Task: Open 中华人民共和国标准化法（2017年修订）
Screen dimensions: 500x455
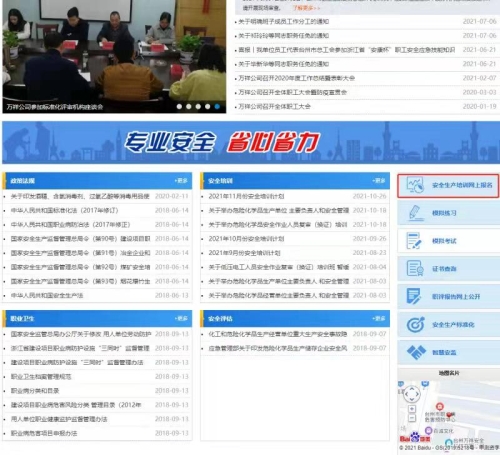Action: tap(64, 210)
